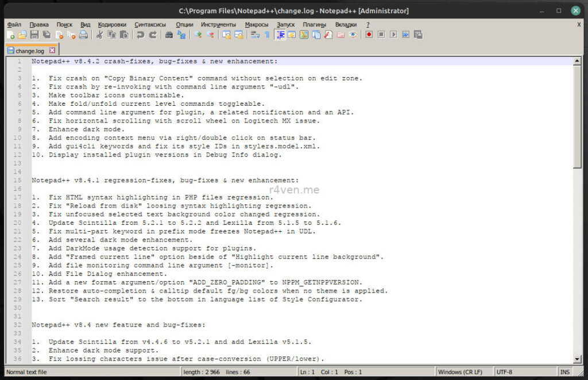588x380 pixels.
Task: Click the Print toolbar icon
Action: click(x=83, y=35)
